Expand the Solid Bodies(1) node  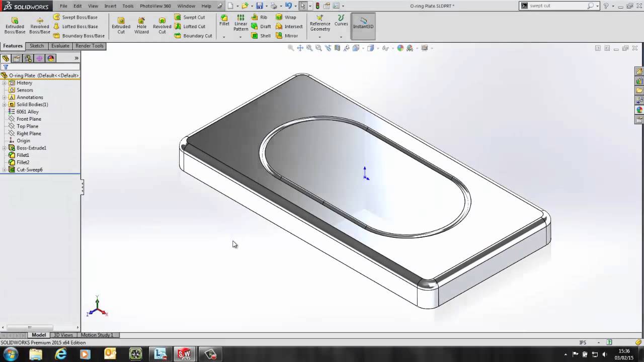tap(4, 105)
